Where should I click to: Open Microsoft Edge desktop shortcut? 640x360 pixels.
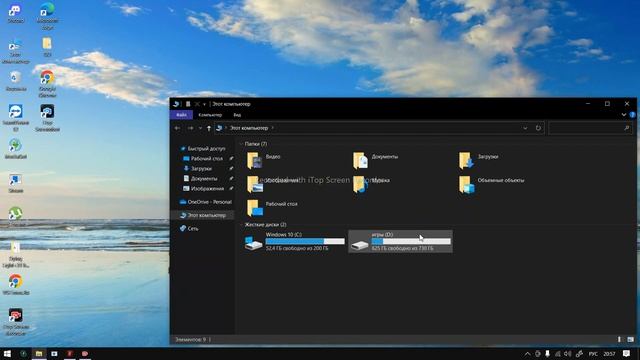point(47,16)
